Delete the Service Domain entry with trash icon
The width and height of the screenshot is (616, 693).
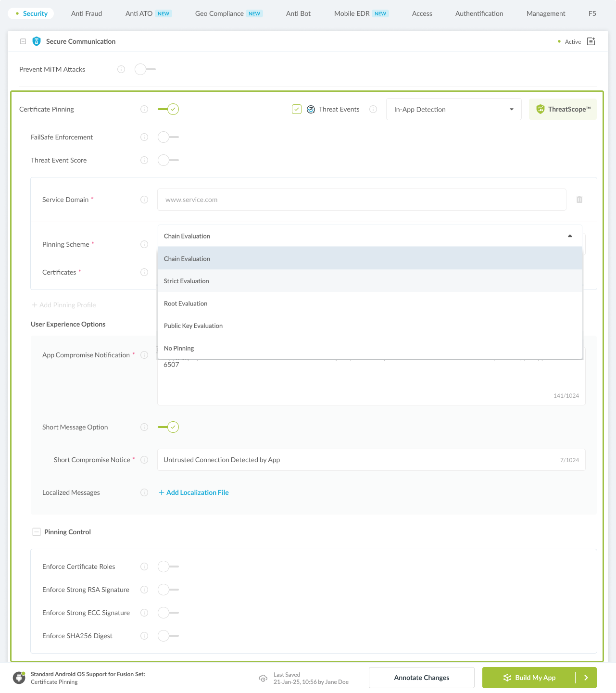click(579, 200)
